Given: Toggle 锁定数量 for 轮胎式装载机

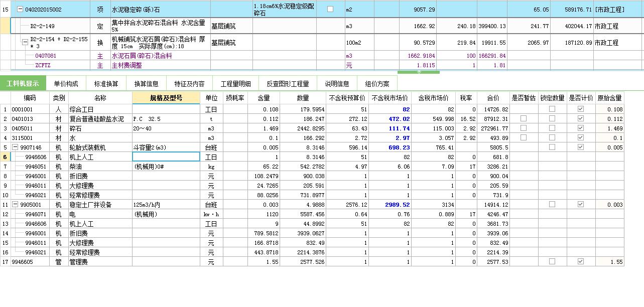Looking at the screenshot, I should 552,147.
